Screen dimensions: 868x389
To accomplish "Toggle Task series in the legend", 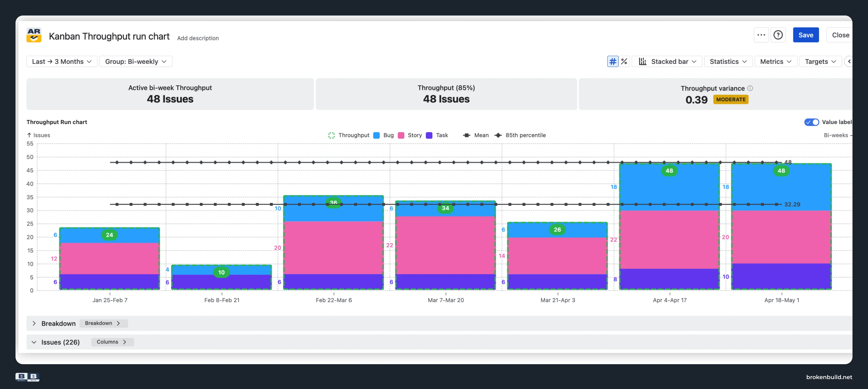I will (x=437, y=135).
